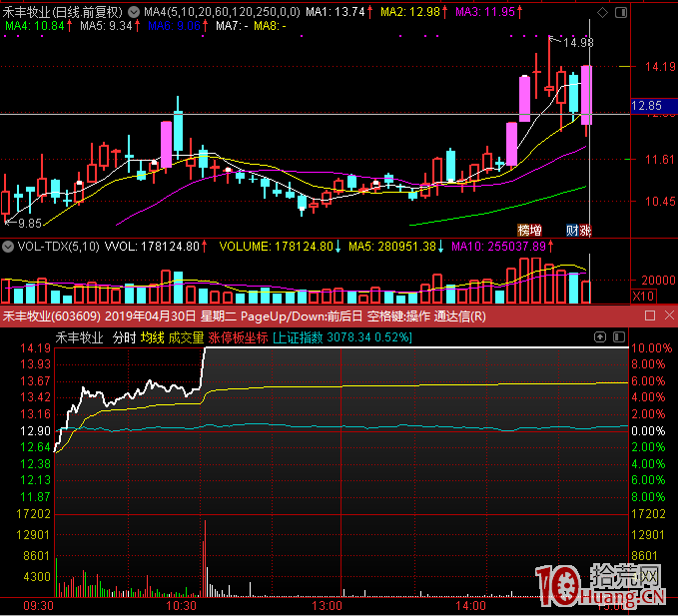678x616 pixels.
Task: Select the 成交量 legend item
Action: pyautogui.click(x=186, y=337)
